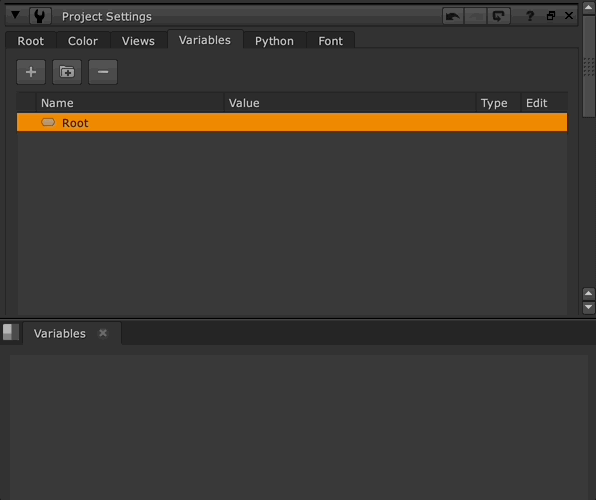
Task: Click the pane layout icon beside Variables tab
Action: (x=11, y=332)
